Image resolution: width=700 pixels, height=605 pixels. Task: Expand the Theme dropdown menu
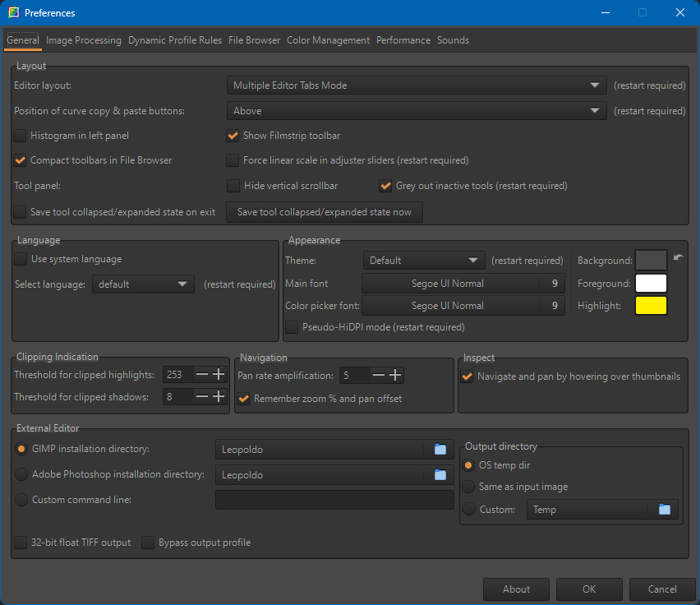(x=424, y=261)
